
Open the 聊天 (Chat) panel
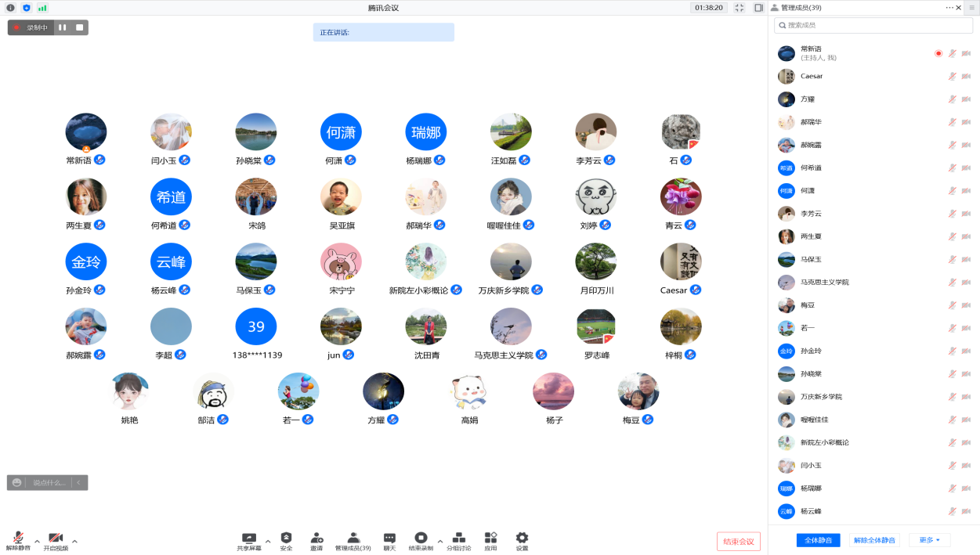click(389, 541)
